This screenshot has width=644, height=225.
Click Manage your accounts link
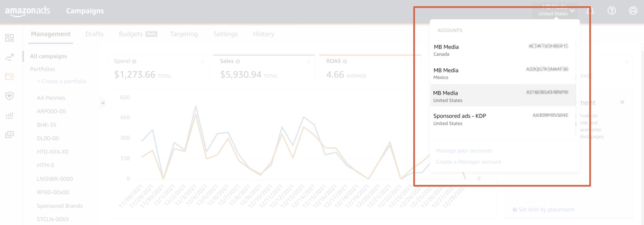[x=464, y=151]
